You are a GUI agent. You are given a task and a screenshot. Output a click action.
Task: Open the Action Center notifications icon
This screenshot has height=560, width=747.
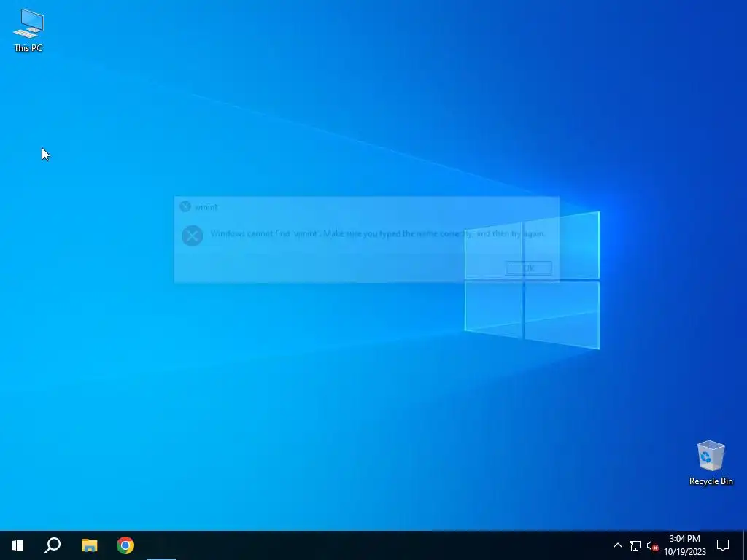pyautogui.click(x=723, y=545)
